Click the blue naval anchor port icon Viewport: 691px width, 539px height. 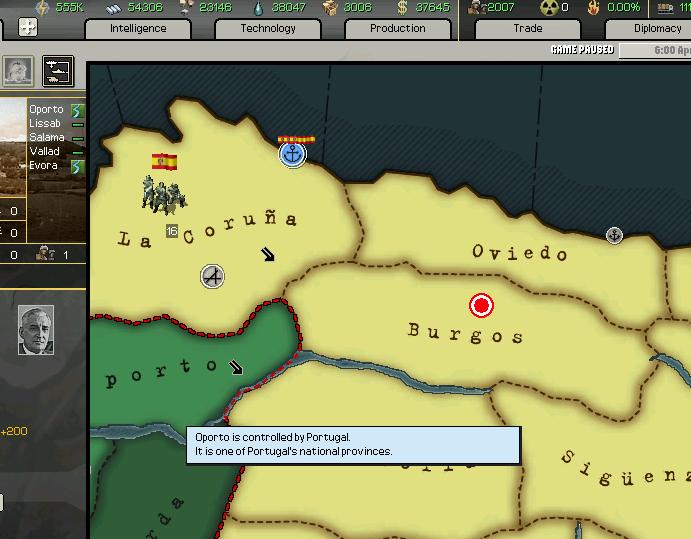coord(292,154)
